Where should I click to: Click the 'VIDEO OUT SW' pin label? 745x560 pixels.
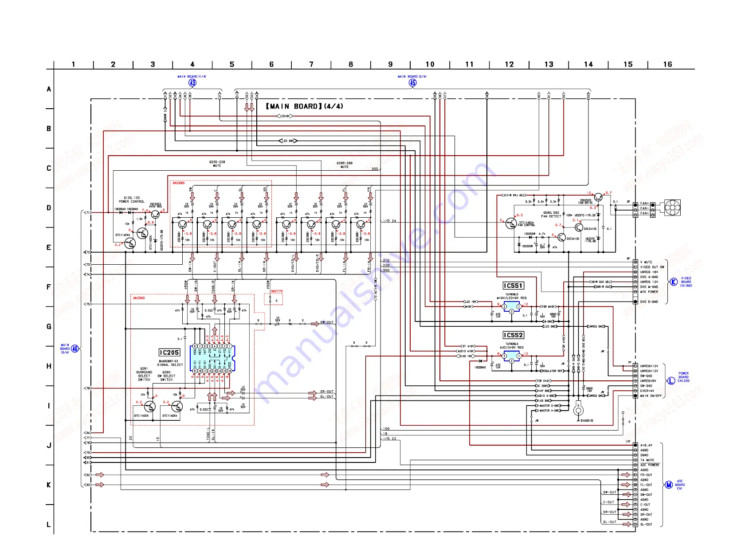[x=652, y=267]
